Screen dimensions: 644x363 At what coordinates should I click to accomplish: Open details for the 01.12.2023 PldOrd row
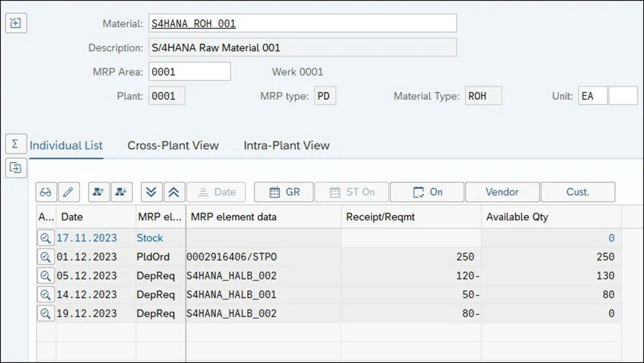coord(46,257)
